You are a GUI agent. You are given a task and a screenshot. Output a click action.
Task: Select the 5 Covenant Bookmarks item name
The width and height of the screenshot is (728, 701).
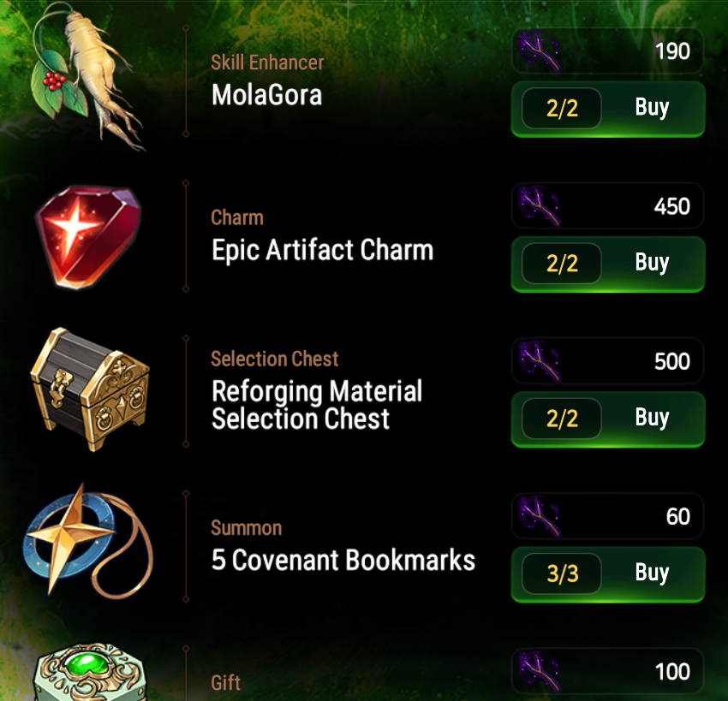pyautogui.click(x=343, y=560)
